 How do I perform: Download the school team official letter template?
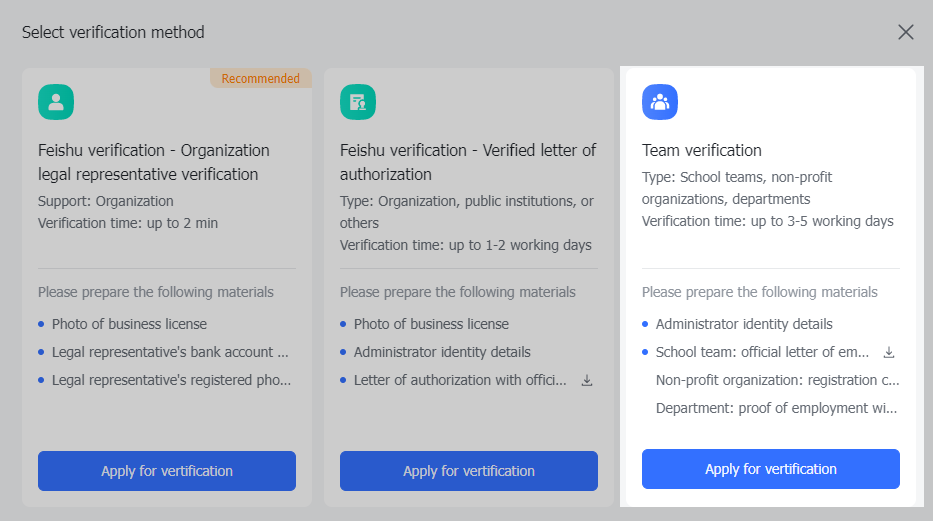click(x=889, y=352)
